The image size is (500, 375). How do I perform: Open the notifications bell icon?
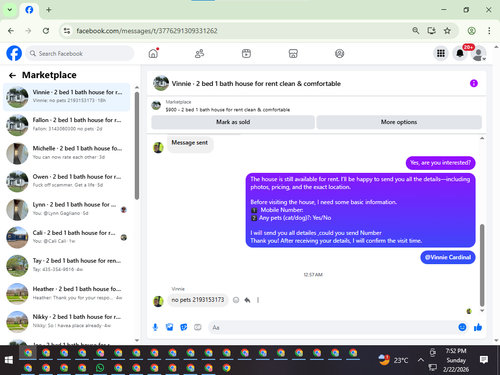[x=460, y=53]
